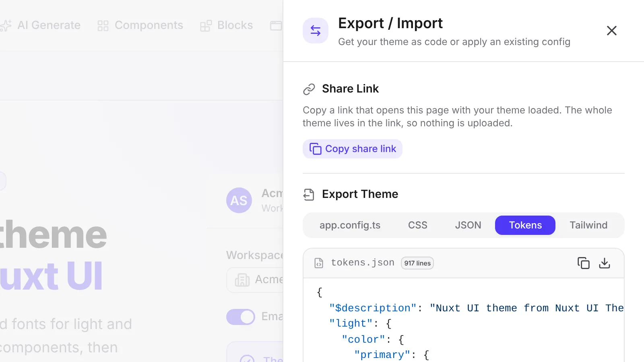Image resolution: width=644 pixels, height=362 pixels.
Task: Open Blocks in the top navigation
Action: tap(227, 25)
